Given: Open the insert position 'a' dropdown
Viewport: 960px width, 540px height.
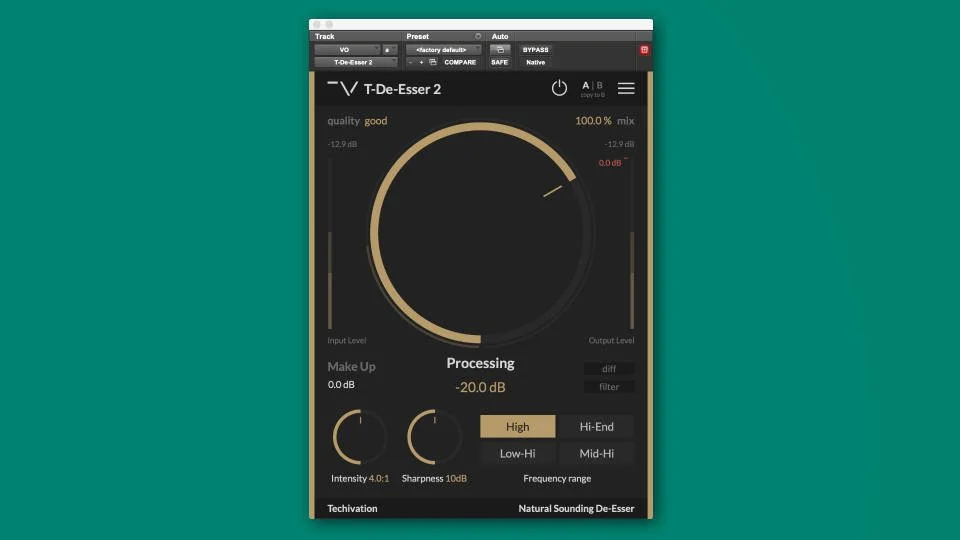Looking at the screenshot, I should [389, 50].
